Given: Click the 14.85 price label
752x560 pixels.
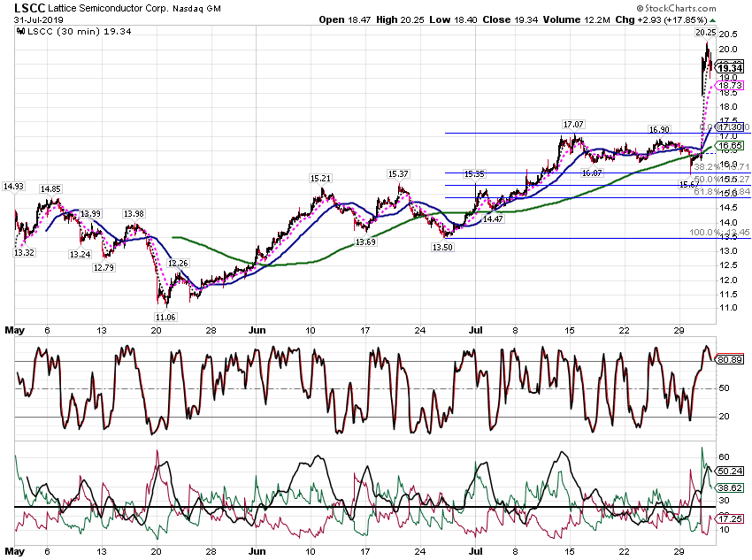Looking at the screenshot, I should [50, 189].
